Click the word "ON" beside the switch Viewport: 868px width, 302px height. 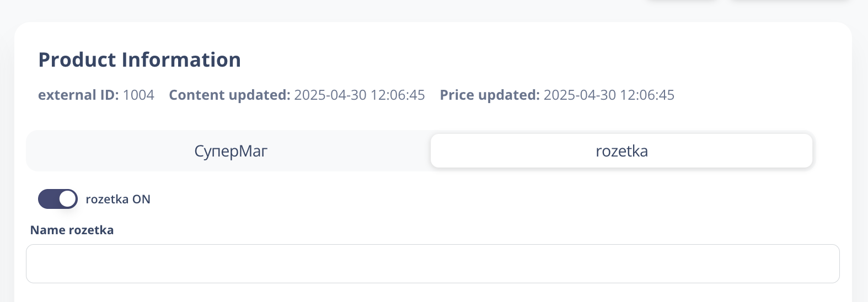click(141, 199)
